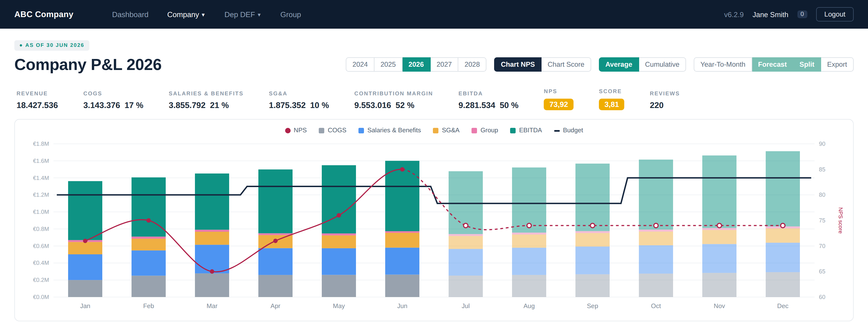The height and width of the screenshot is (329, 868).
Task: Select year 2028
Action: [472, 64]
